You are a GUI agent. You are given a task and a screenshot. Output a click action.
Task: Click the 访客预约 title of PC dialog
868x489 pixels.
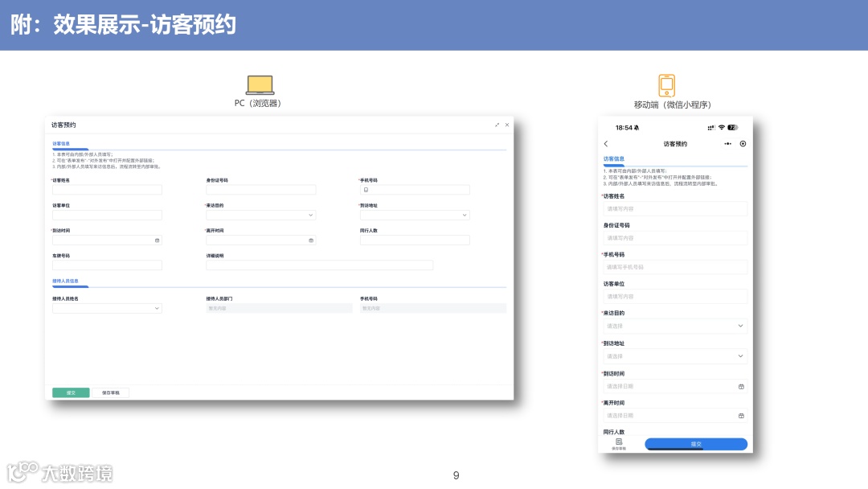tap(63, 125)
